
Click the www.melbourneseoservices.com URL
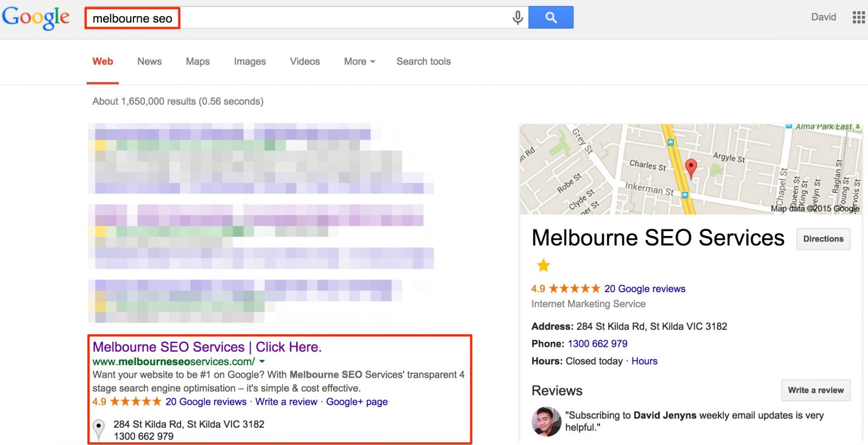[174, 361]
